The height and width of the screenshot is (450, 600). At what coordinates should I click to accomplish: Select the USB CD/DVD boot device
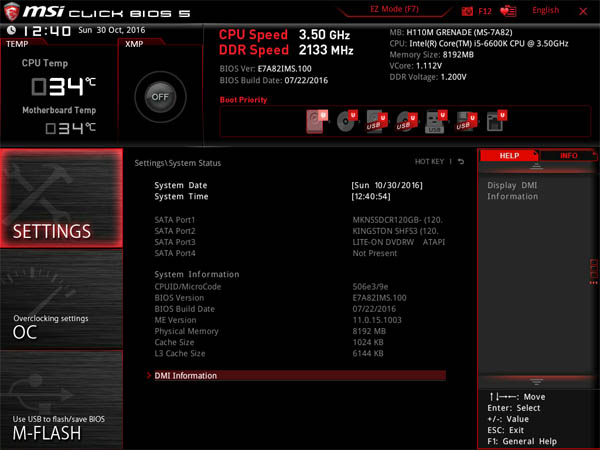pos(406,122)
